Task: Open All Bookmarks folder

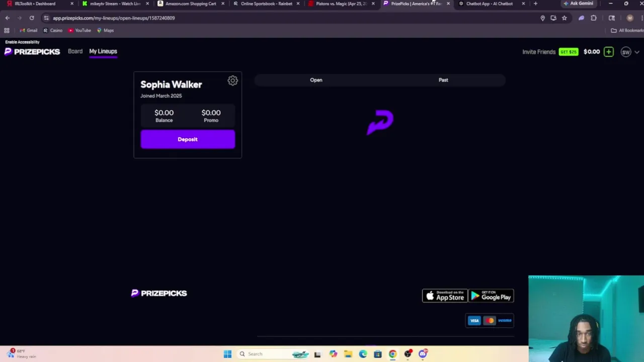Action: (627, 31)
